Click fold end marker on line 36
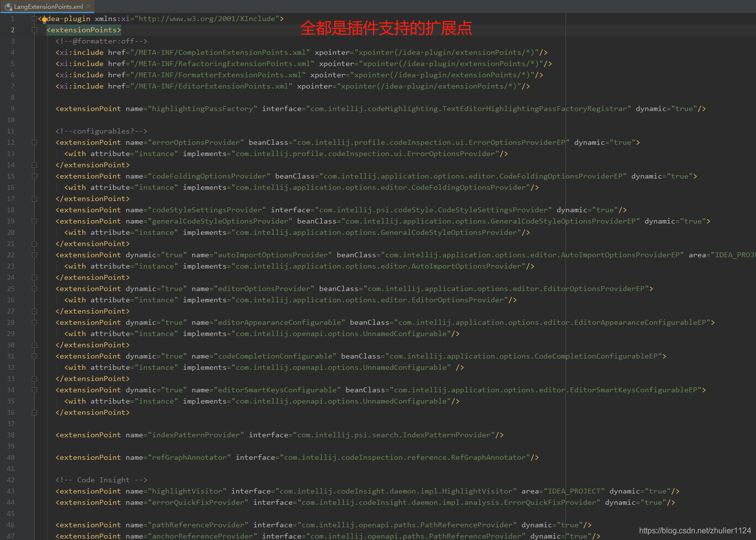The height and width of the screenshot is (540, 756). 34,412
